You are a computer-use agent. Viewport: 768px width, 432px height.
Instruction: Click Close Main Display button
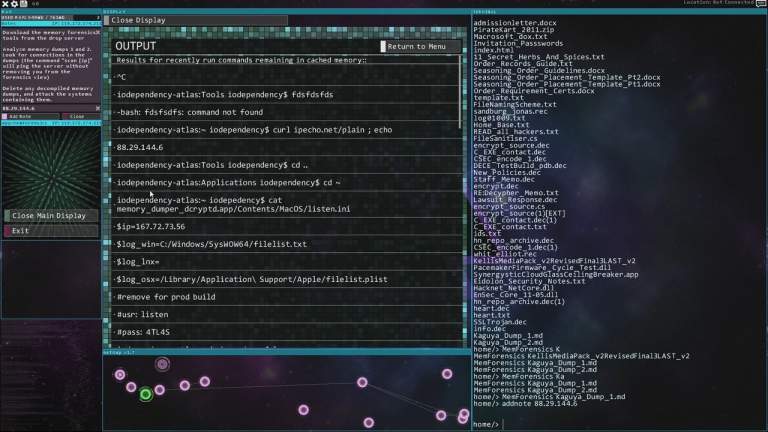coord(51,216)
